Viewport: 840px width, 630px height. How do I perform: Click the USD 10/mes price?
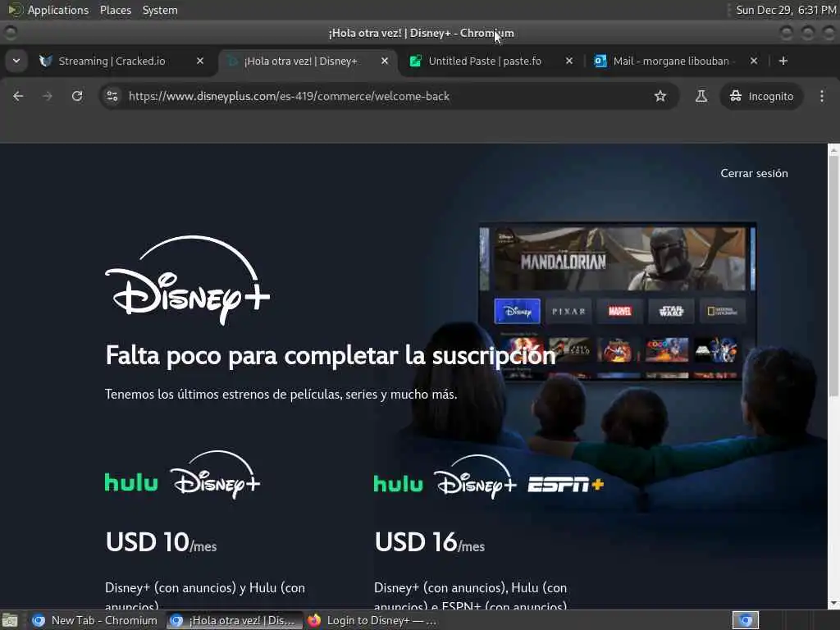(161, 542)
